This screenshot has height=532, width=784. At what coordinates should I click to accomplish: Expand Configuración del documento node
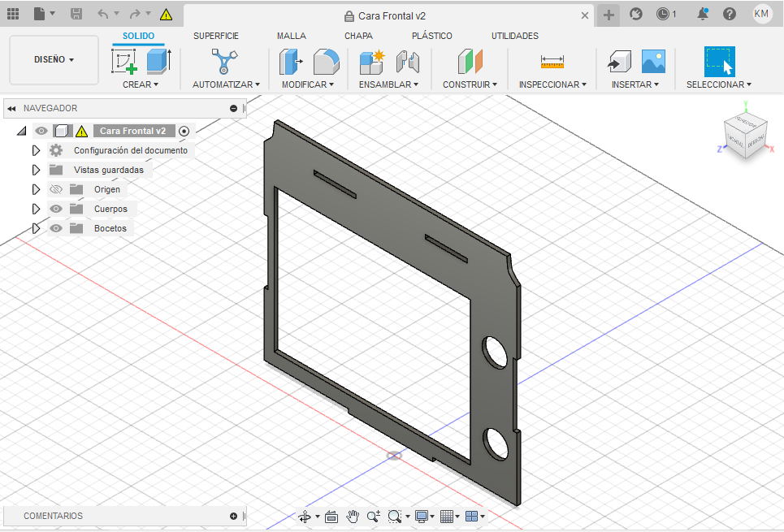(36, 150)
